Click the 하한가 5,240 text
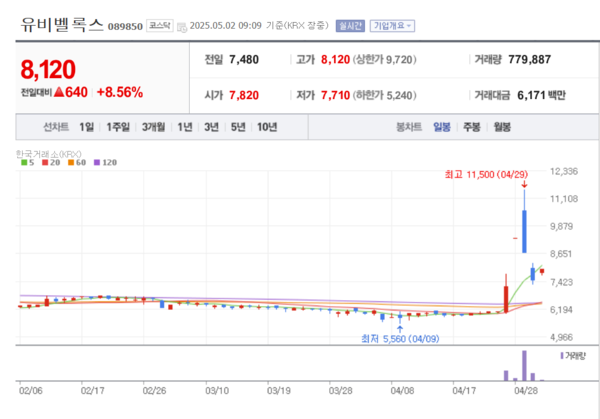The width and height of the screenshot is (600, 419). tap(385, 95)
